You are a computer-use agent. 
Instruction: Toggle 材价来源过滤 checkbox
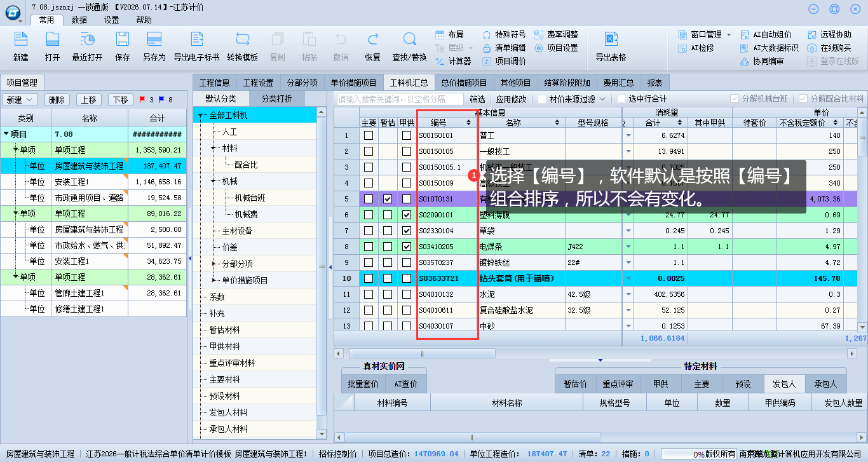click(x=541, y=99)
